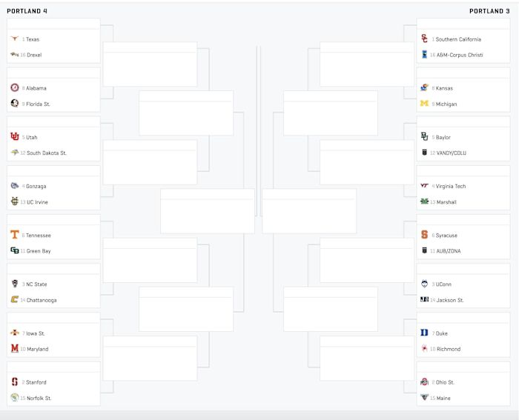Select the Utah team logo
Viewport: 519px width, 420px height.
click(x=15, y=137)
